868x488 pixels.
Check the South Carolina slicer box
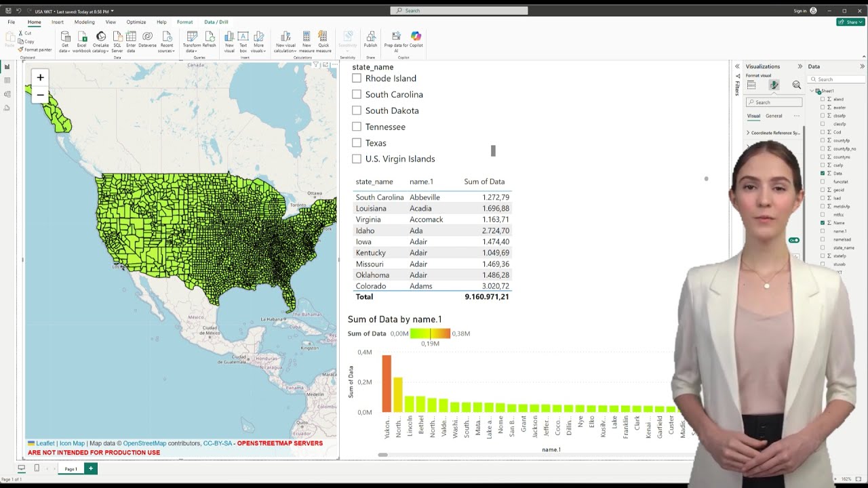(x=357, y=94)
